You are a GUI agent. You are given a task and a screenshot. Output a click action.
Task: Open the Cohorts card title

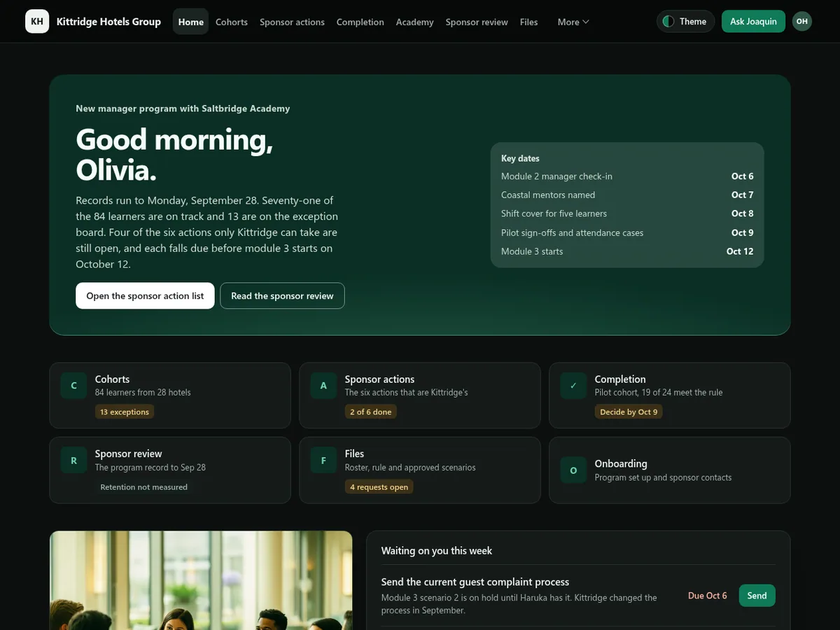coord(112,379)
